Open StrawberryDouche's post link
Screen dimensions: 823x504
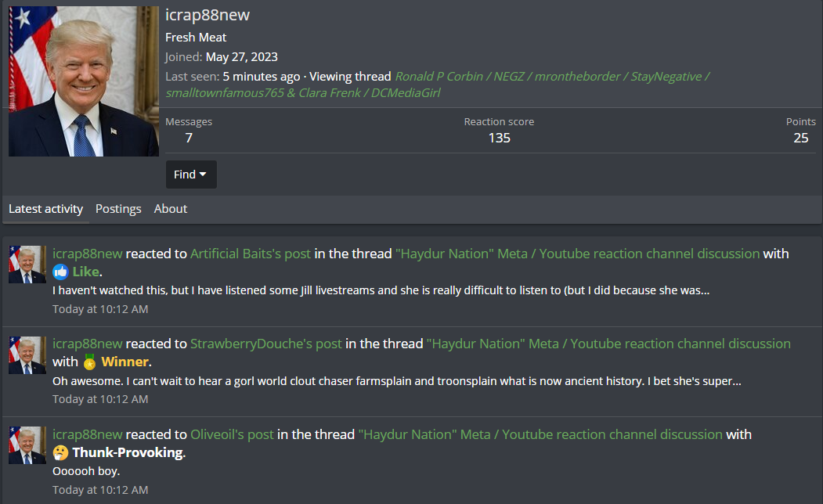click(266, 344)
